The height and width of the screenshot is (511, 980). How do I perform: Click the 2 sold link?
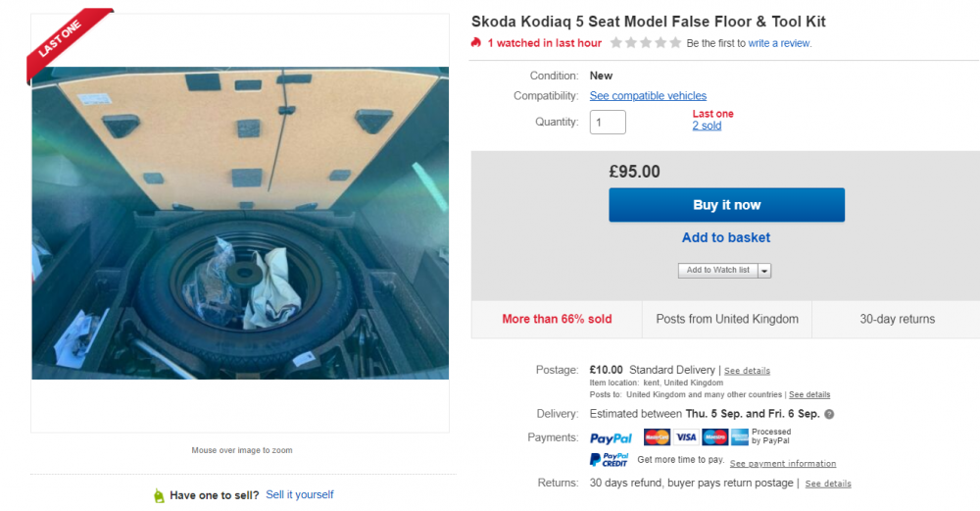click(707, 126)
